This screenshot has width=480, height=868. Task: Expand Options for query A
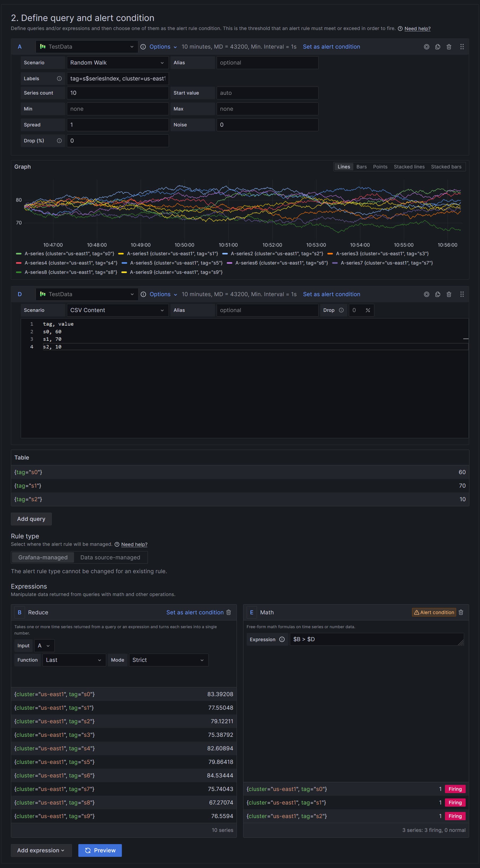click(163, 47)
